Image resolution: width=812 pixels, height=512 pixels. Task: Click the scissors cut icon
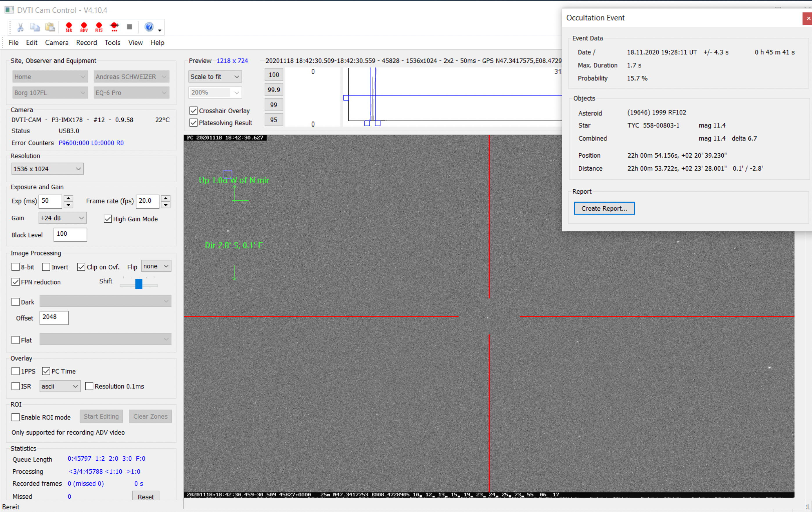20,27
